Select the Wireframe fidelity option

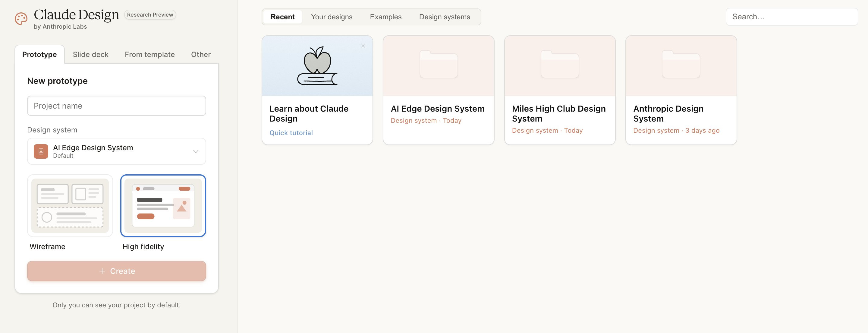[x=70, y=206]
